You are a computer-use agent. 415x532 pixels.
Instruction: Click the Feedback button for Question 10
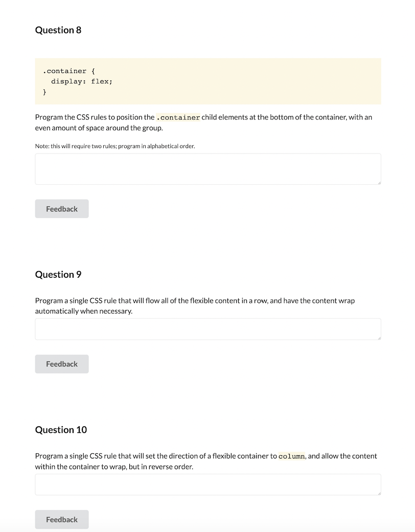pyautogui.click(x=61, y=519)
